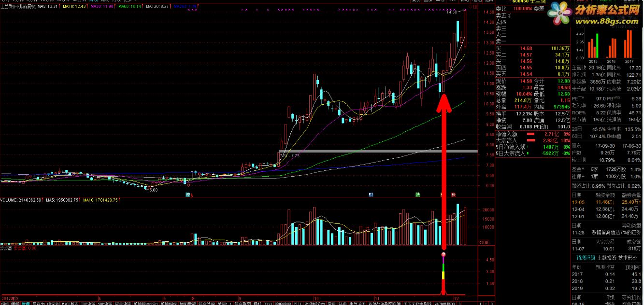Click the 另存为 button in bottom bar

(39, 303)
